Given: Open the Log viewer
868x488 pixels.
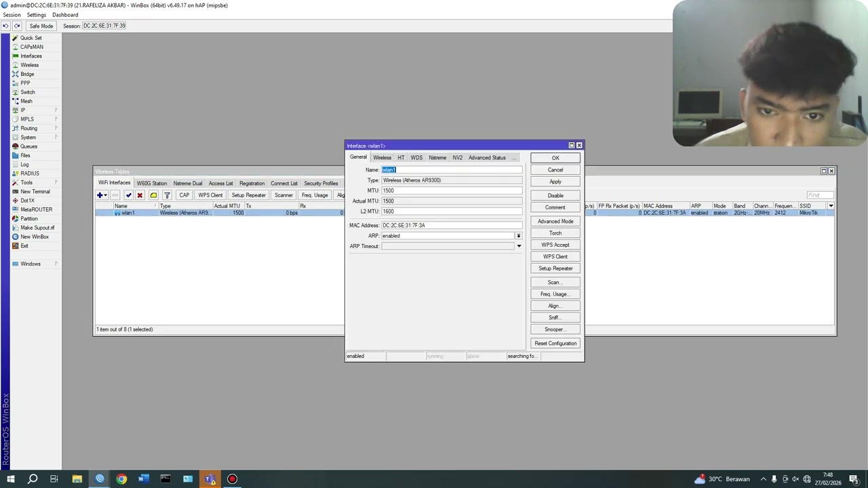Looking at the screenshot, I should click(x=24, y=165).
